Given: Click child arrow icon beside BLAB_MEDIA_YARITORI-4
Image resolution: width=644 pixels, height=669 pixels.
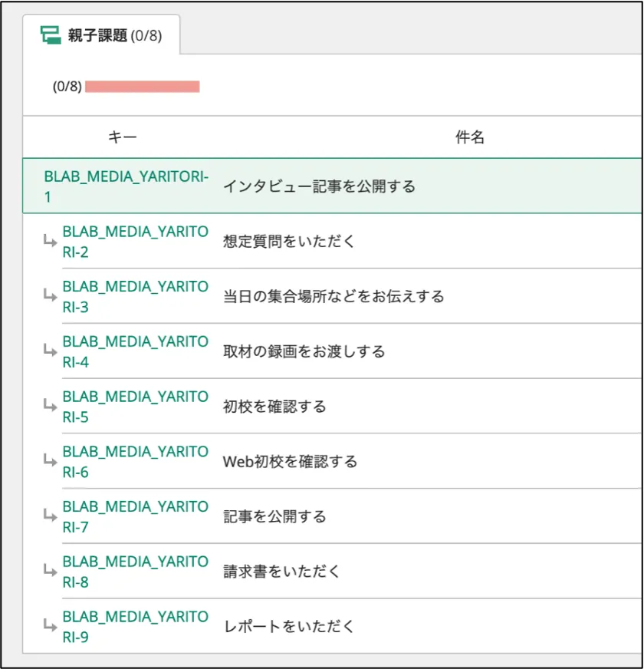Looking at the screenshot, I should pos(50,351).
